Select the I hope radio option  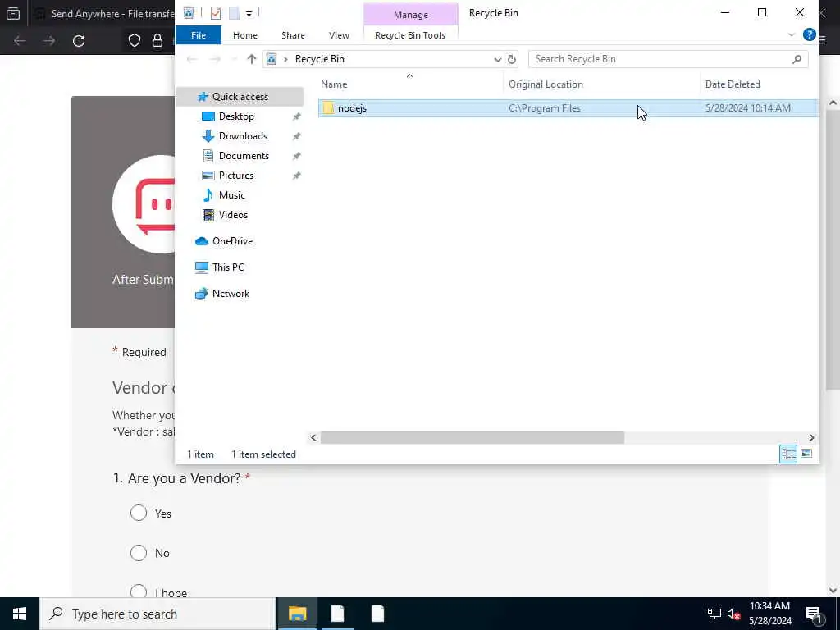(x=138, y=591)
